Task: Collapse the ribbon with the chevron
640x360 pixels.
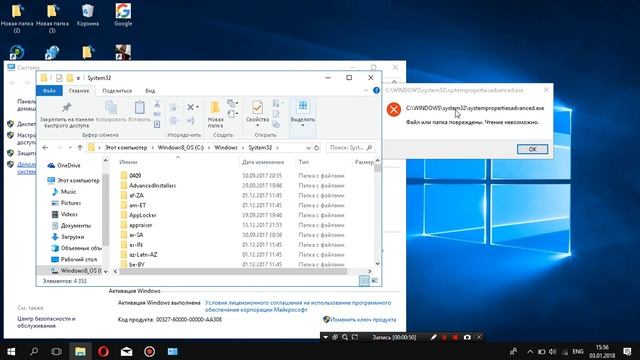Action: (366, 91)
